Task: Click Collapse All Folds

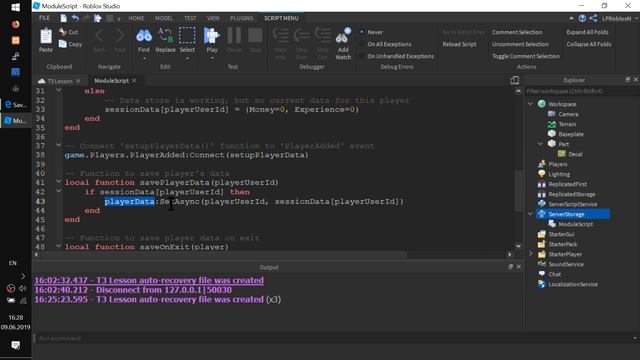Action: 589,44
